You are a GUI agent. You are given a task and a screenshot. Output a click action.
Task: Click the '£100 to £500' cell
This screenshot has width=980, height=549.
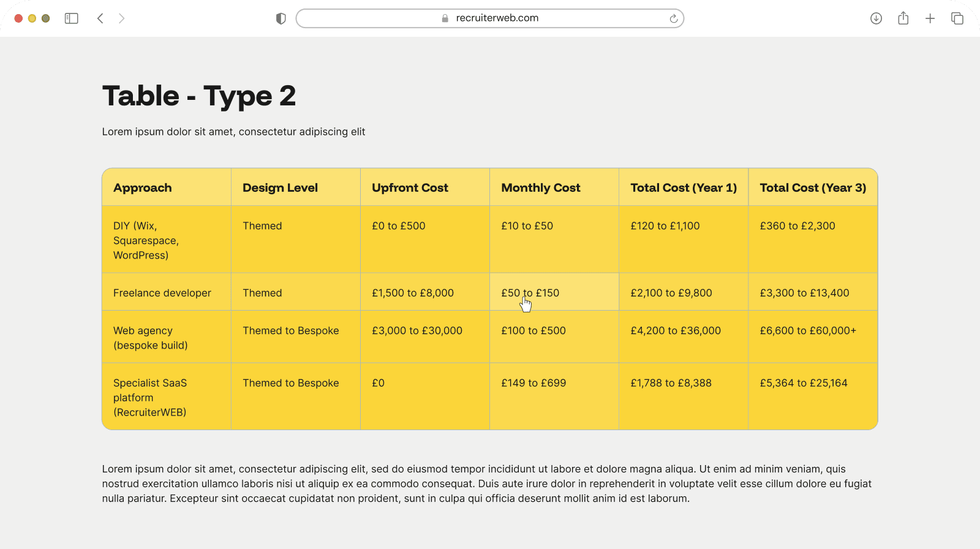click(x=554, y=337)
